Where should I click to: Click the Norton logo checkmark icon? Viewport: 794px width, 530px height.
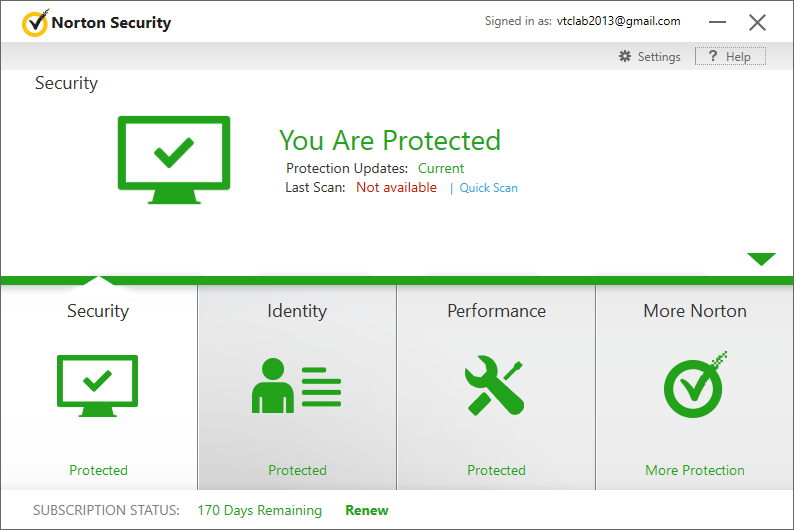[x=34, y=22]
